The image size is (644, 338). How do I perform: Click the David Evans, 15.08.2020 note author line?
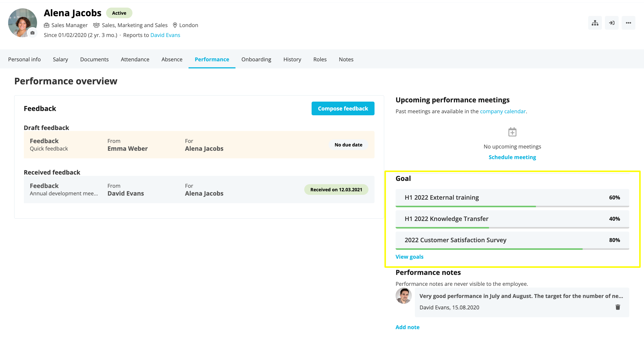[449, 307]
